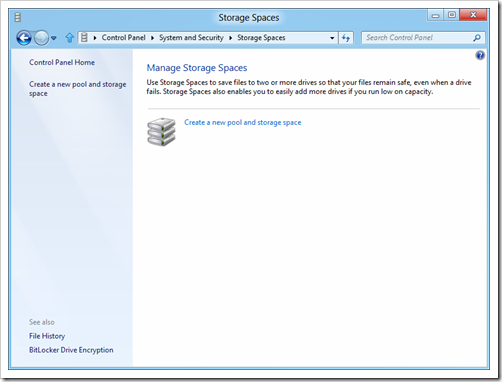
Task: Select Storage Spaces breadcrumb
Action: point(261,38)
